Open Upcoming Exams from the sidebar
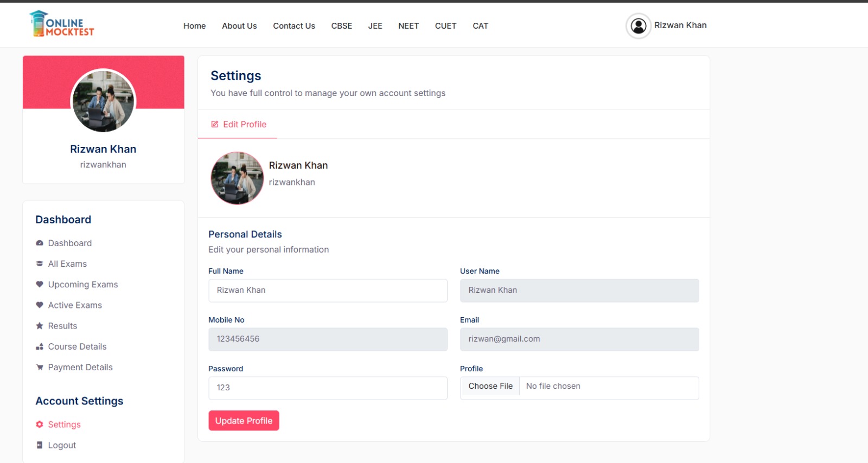 (82, 285)
